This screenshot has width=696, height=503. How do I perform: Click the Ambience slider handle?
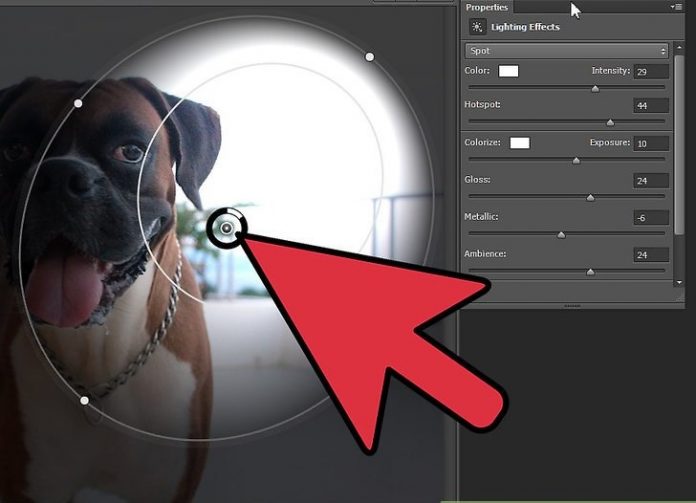pos(590,271)
